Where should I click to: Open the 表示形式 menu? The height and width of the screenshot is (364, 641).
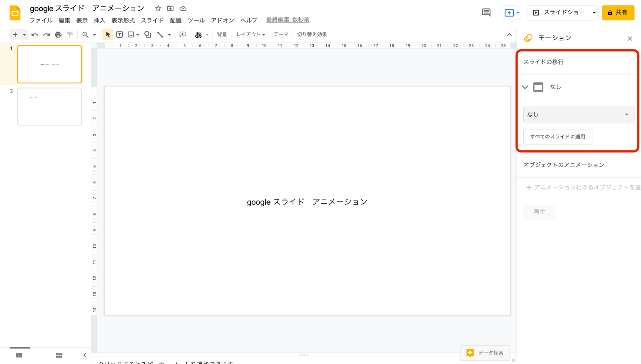123,20
